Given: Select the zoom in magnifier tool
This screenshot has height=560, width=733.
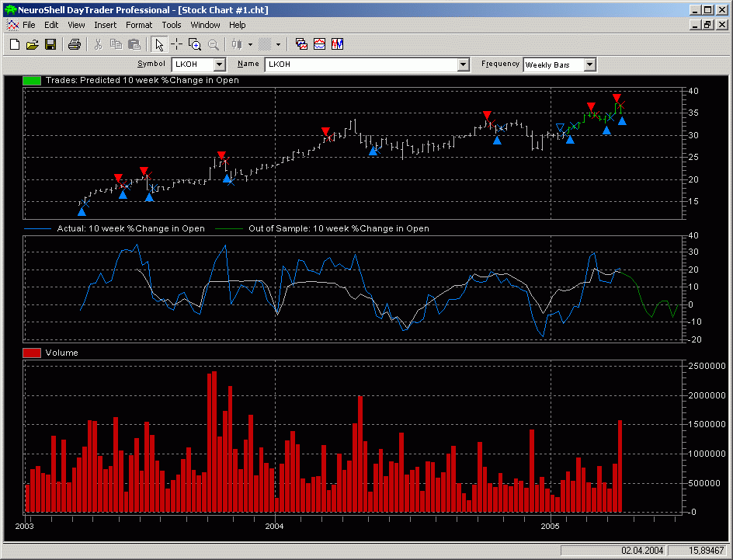Looking at the screenshot, I should [x=195, y=44].
